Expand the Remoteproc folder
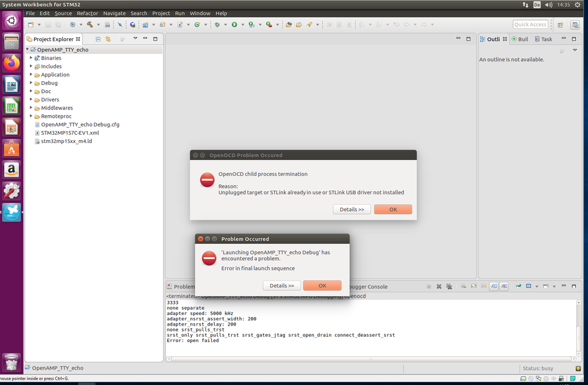The width and height of the screenshot is (588, 385). click(31, 115)
